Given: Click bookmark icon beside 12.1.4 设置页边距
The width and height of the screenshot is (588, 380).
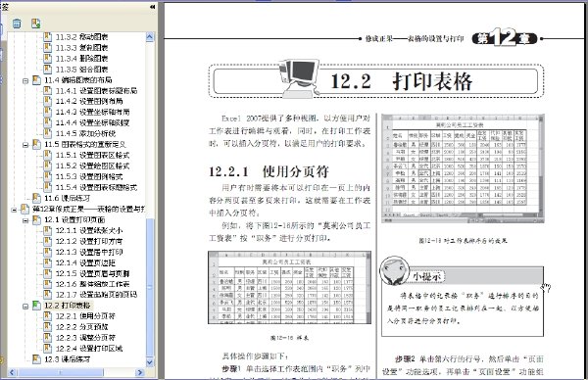Looking at the screenshot, I should (x=48, y=262).
